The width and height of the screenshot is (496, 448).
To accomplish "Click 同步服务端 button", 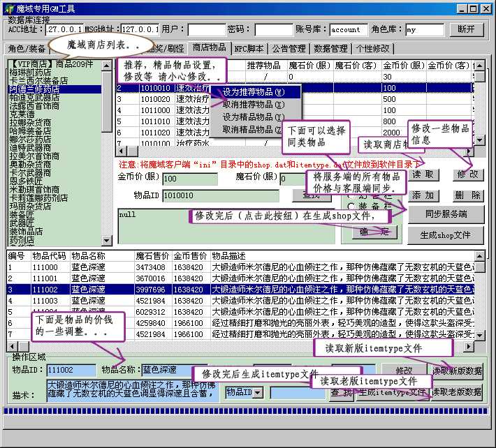I will (446, 214).
